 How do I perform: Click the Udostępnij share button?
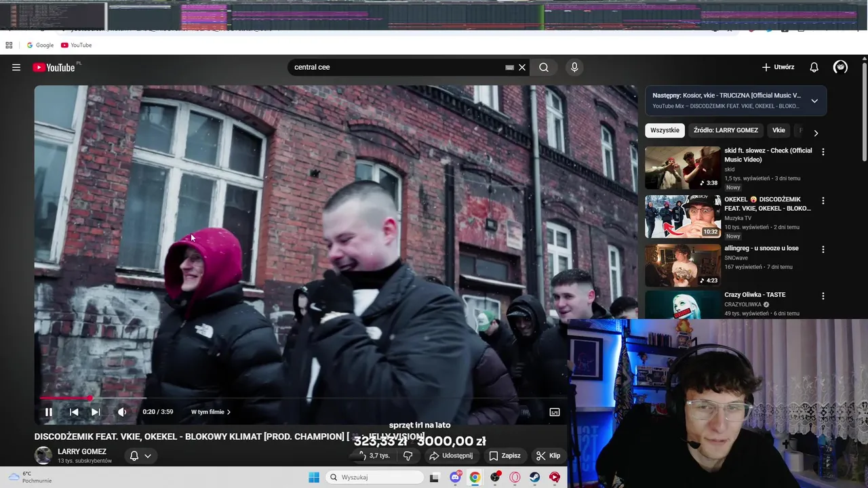[x=451, y=455]
